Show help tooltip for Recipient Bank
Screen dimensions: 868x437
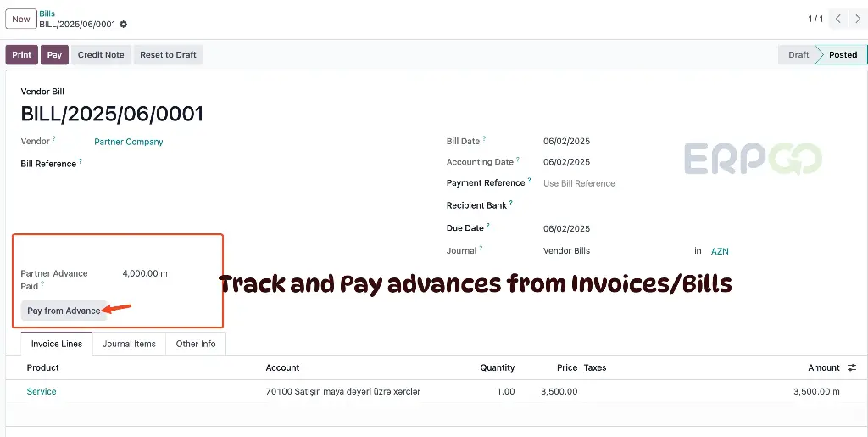(510, 203)
